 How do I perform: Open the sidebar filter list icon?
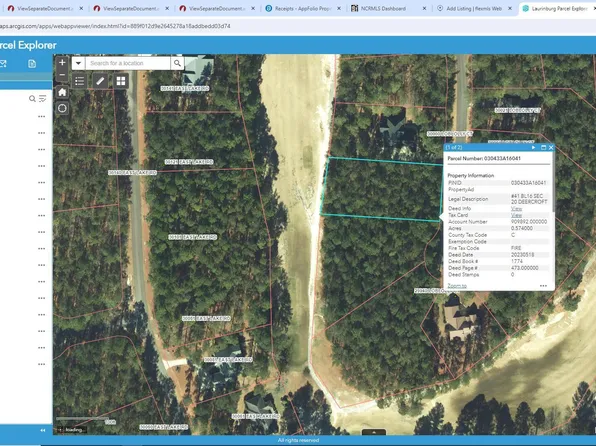pos(43,99)
